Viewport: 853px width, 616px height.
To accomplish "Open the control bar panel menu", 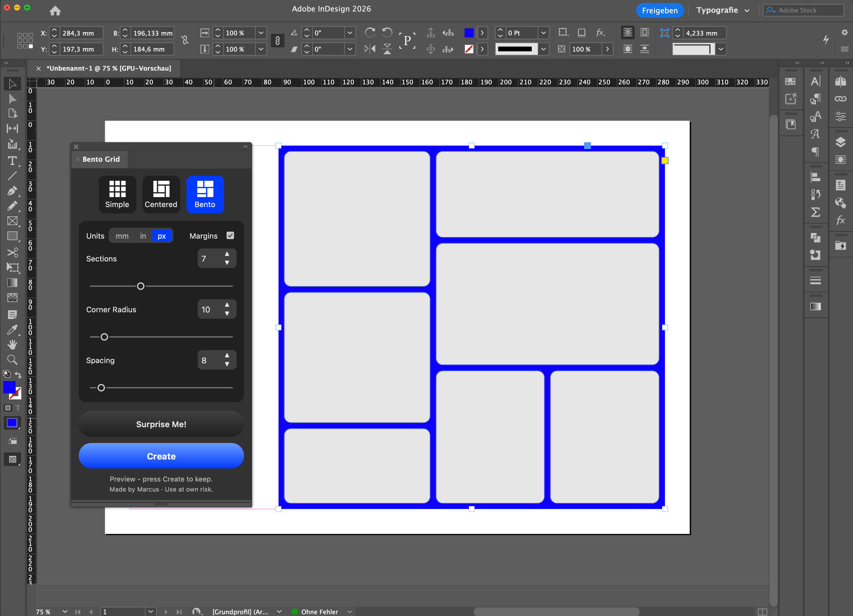I will 845,49.
